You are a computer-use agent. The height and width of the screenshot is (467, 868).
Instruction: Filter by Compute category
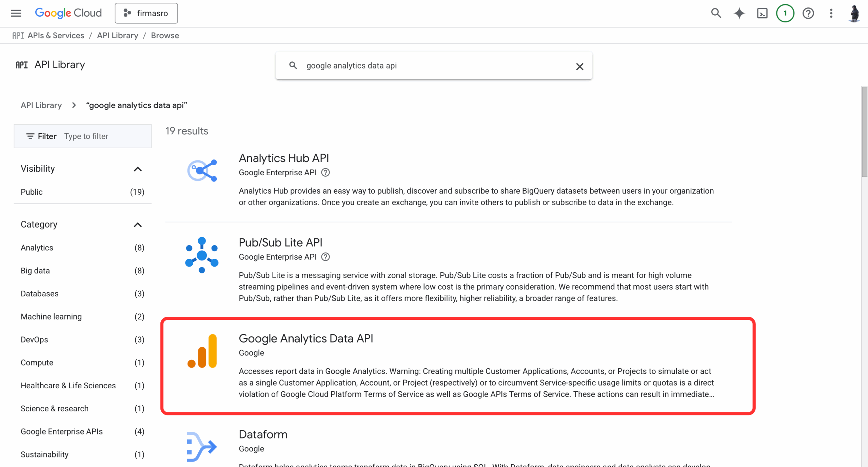82,363
